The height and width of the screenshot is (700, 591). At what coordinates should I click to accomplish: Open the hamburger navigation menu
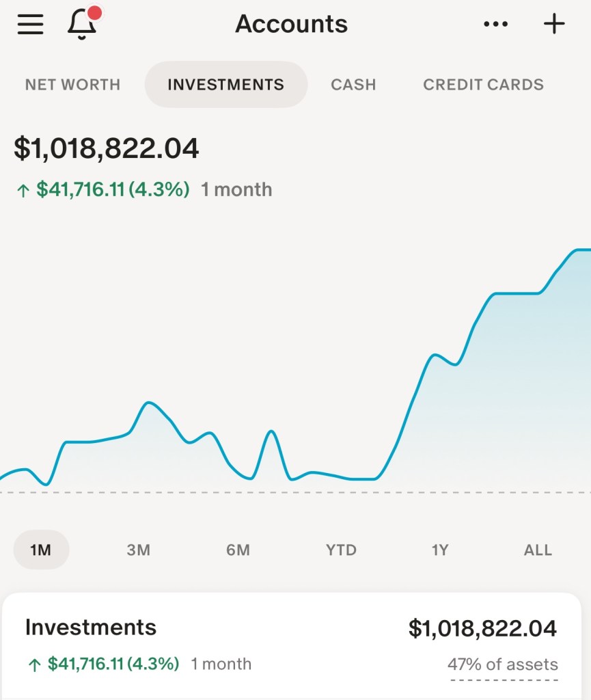31,25
